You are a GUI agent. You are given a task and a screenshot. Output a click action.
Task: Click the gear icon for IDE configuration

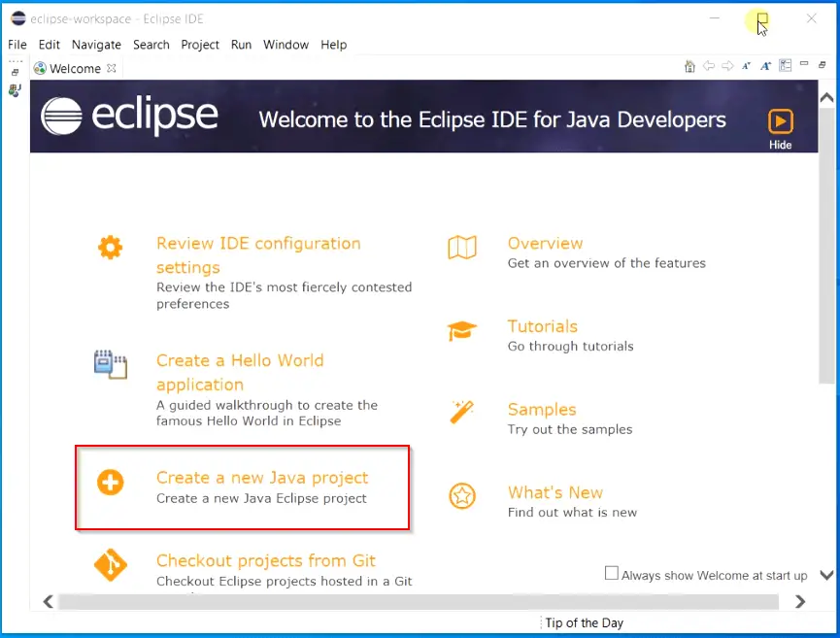[x=111, y=248]
